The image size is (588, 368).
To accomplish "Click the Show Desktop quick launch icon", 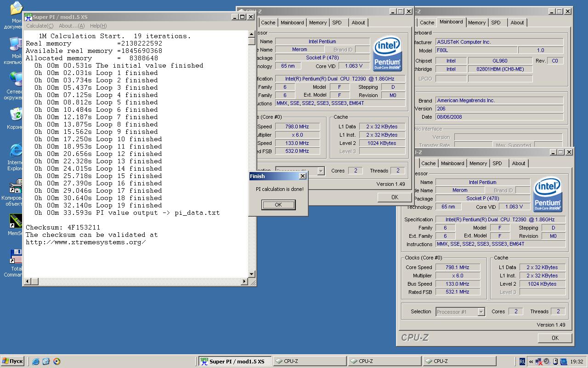I will tap(46, 362).
